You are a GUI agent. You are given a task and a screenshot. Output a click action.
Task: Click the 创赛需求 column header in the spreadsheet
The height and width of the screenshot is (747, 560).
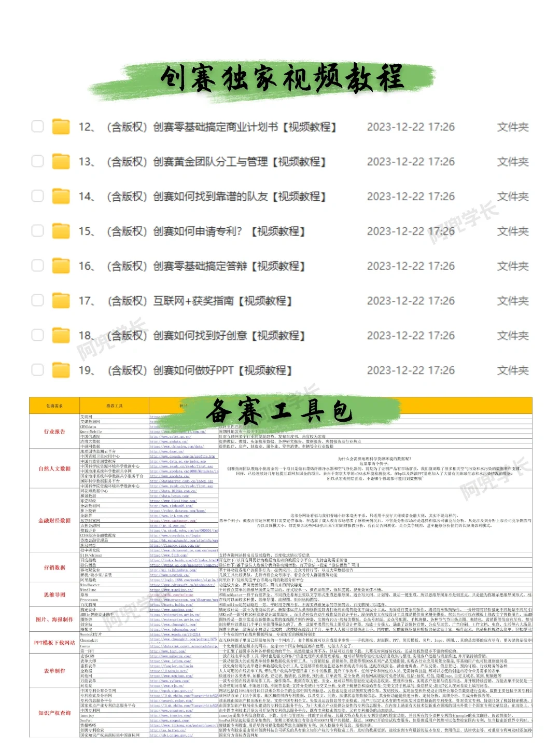pyautogui.click(x=54, y=406)
